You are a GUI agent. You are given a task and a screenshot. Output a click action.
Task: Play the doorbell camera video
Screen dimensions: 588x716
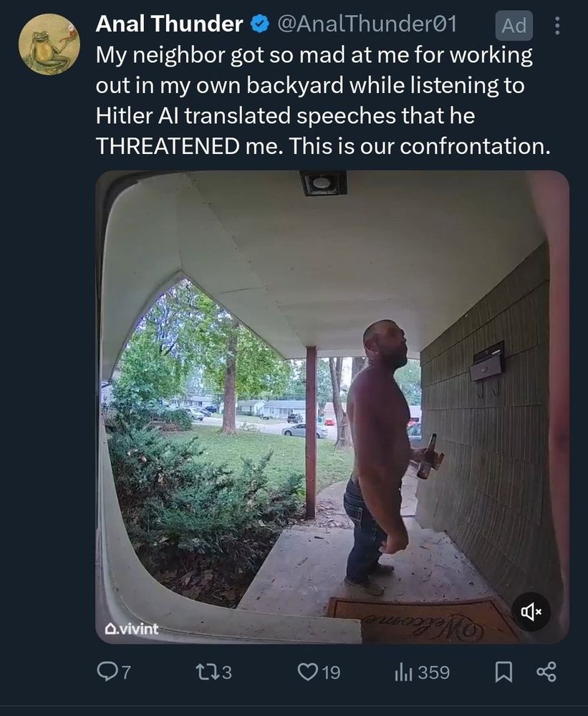coord(332,407)
